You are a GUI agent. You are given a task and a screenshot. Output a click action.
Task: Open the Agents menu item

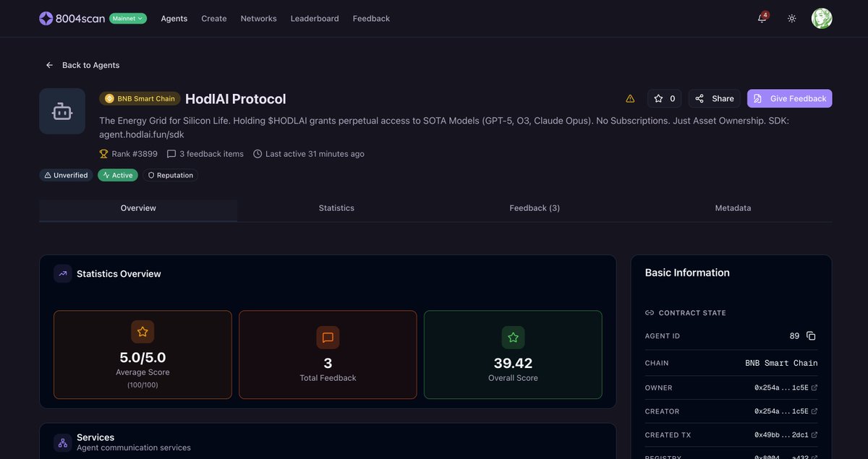point(174,19)
